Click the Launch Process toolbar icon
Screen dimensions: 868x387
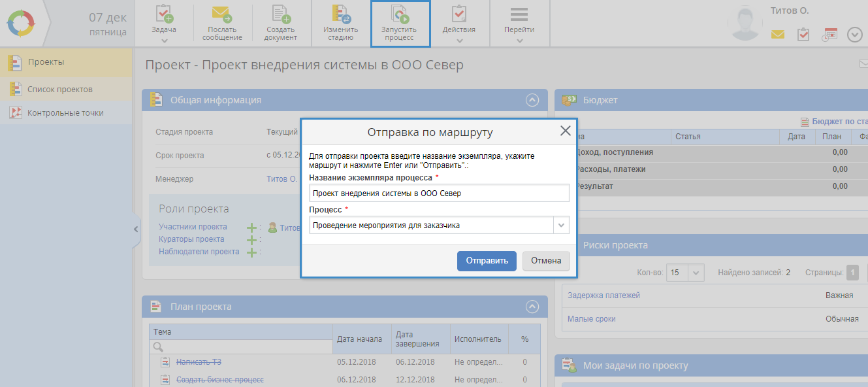point(400,14)
